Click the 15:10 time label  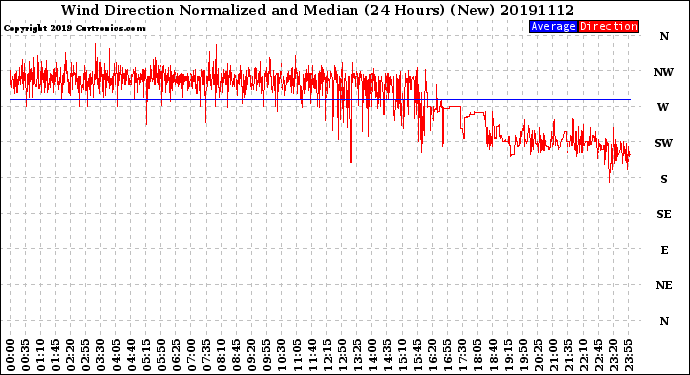[x=402, y=355]
